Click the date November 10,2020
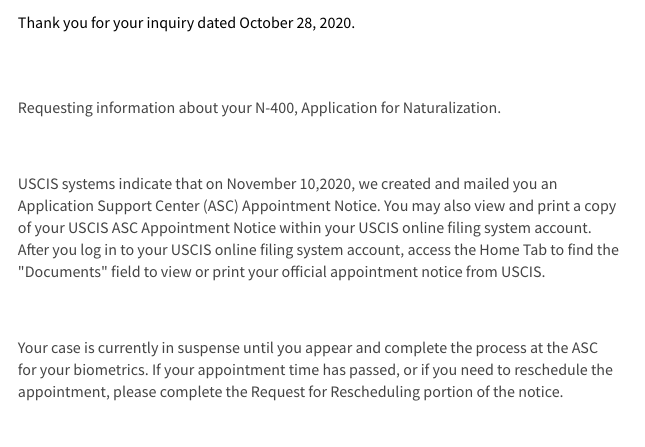Viewport: 645px width, 447px height. (290, 184)
